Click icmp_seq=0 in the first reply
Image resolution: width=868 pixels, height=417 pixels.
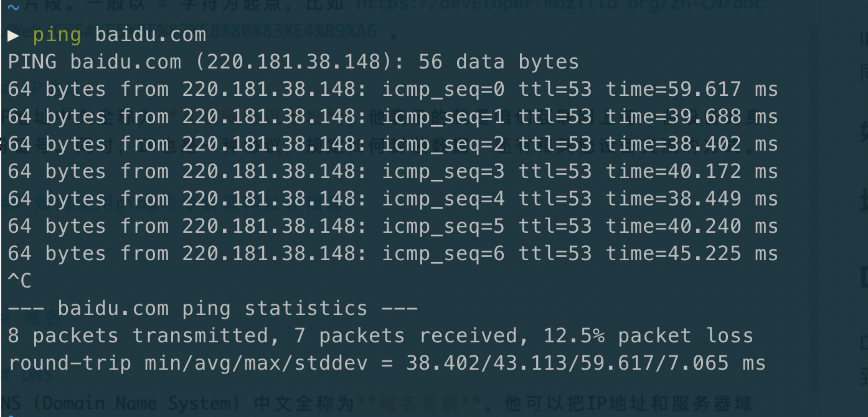coord(443,90)
